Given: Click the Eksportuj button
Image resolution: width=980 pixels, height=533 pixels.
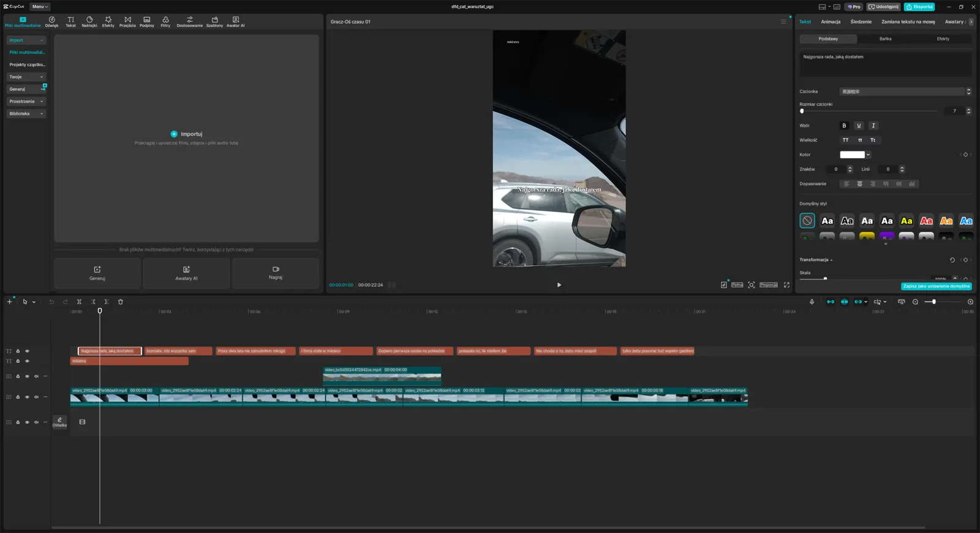Looking at the screenshot, I should (x=919, y=7).
